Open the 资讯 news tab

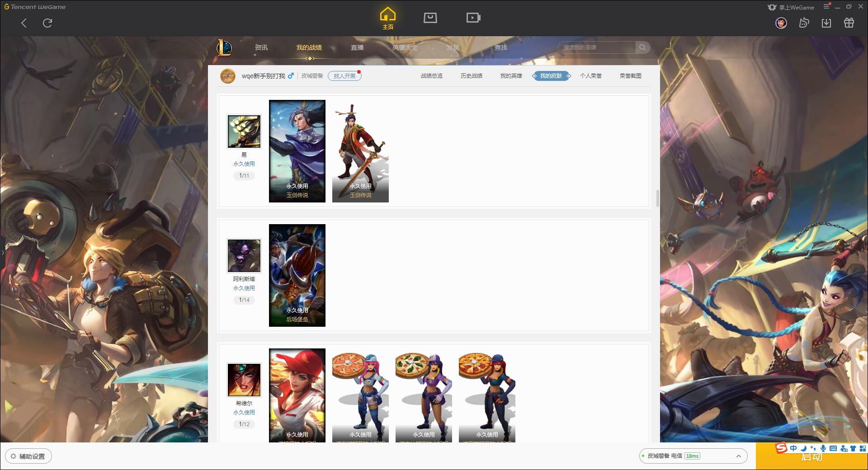[x=261, y=47]
